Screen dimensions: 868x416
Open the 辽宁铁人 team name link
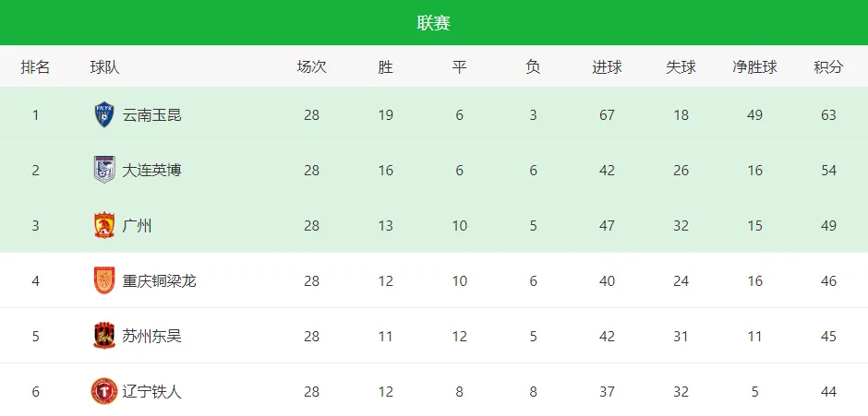click(151, 392)
